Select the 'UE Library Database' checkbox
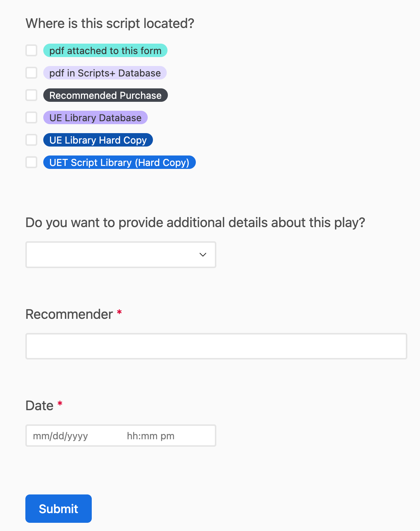The height and width of the screenshot is (531, 420). coord(31,117)
